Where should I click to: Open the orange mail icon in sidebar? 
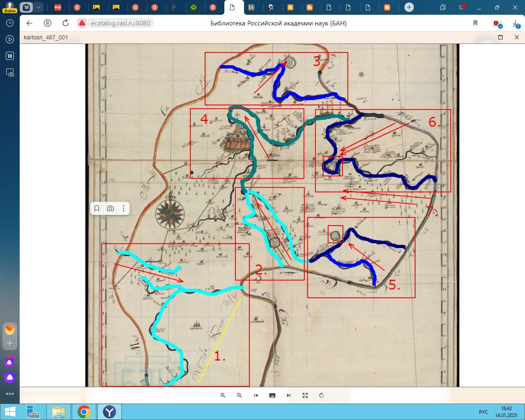10,329
